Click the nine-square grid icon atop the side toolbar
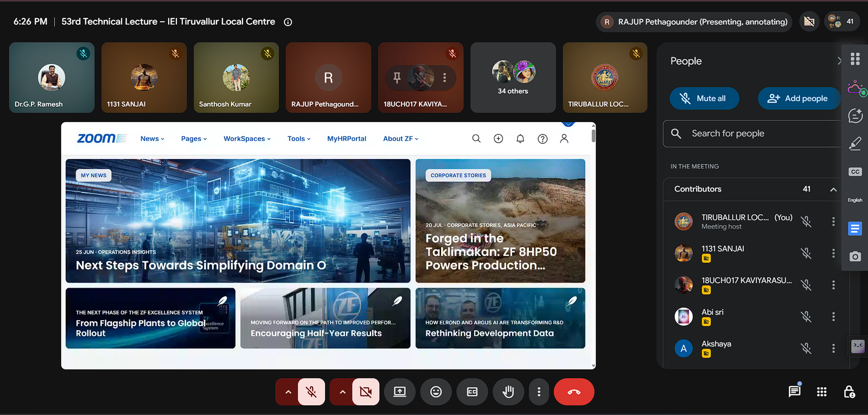 855,59
